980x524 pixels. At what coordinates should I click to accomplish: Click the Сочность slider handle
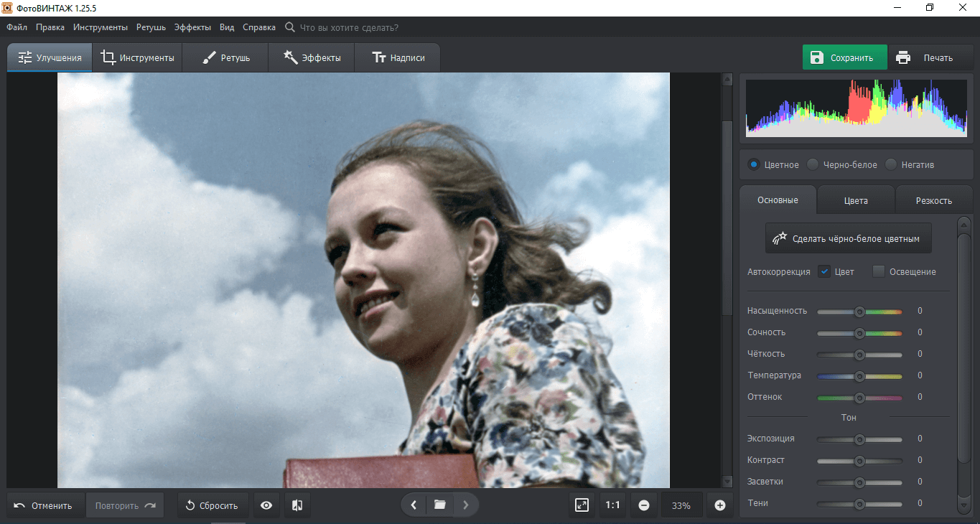tap(859, 333)
